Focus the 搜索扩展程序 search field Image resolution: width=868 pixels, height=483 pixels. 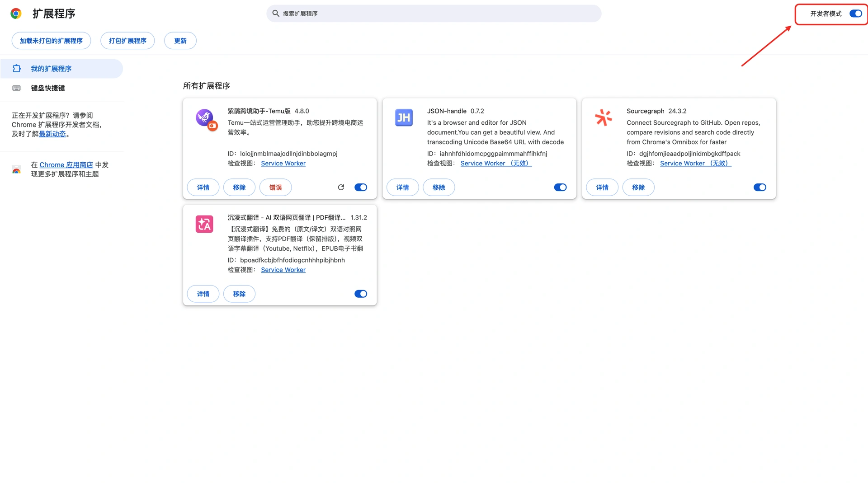434,14
